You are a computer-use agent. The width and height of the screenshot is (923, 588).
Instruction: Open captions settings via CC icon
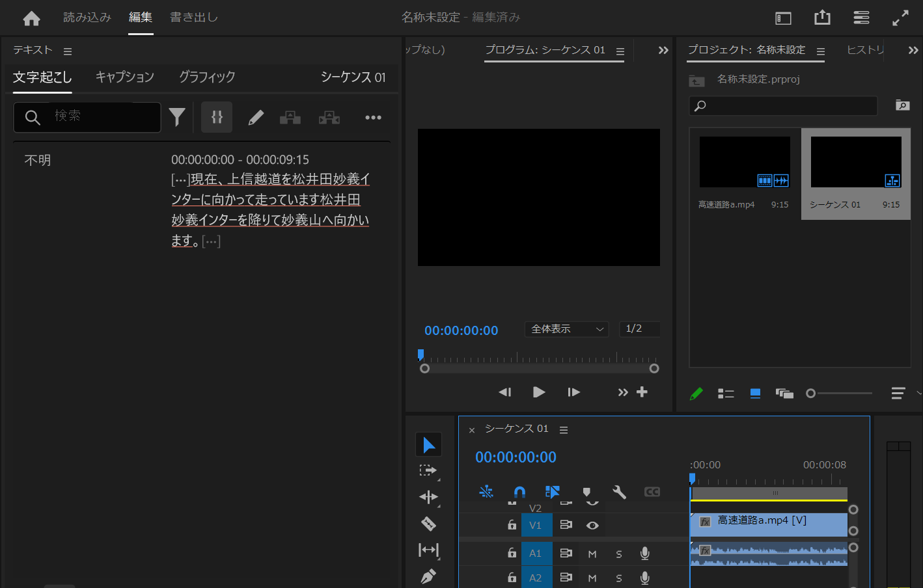[652, 492]
